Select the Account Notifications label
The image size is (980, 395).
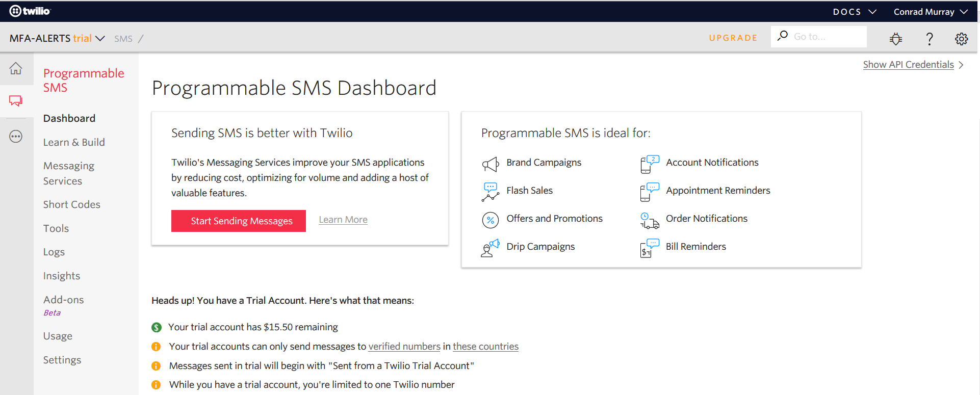(712, 162)
